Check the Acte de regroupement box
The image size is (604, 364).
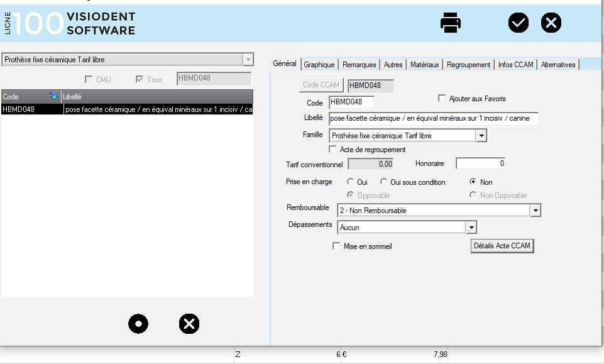[333, 150]
